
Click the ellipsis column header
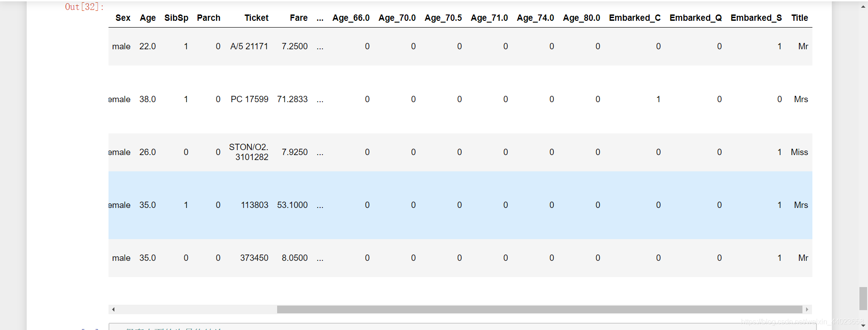tap(320, 19)
